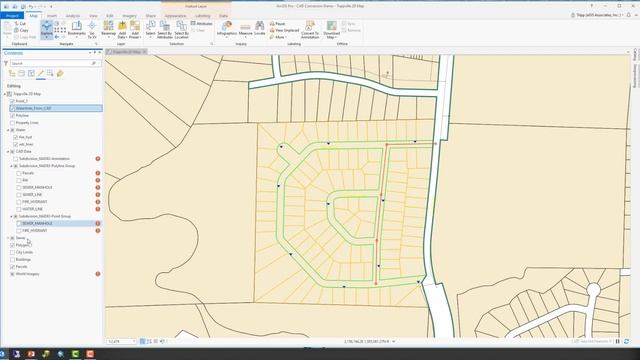Click Cut in Clipboard group
The width and height of the screenshot is (640, 360).
pyautogui.click(x=20, y=24)
